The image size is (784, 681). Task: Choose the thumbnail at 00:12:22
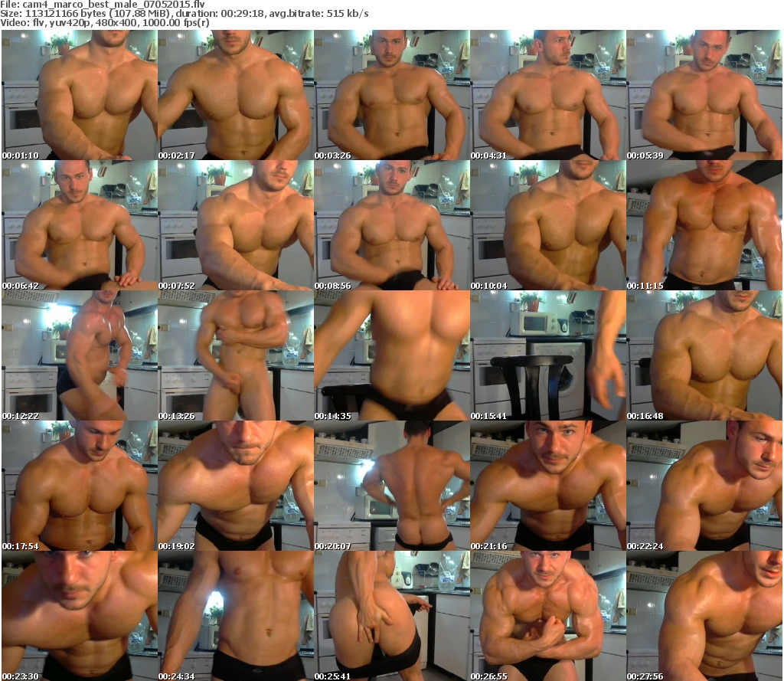coord(80,355)
